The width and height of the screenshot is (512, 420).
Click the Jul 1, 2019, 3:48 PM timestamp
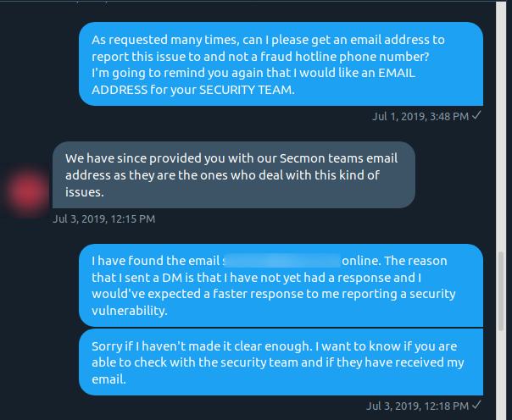click(420, 116)
